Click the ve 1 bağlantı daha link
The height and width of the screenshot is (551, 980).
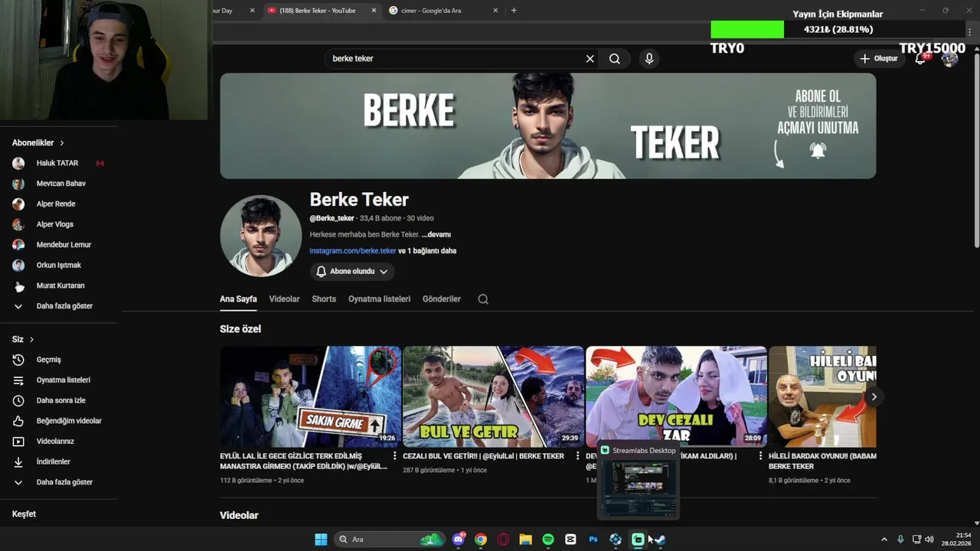point(427,250)
